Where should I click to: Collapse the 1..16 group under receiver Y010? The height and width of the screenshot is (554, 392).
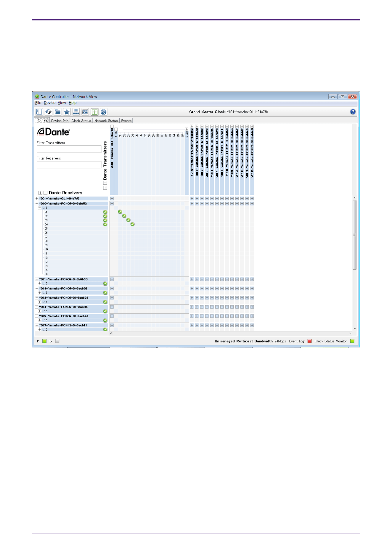pos(39,208)
